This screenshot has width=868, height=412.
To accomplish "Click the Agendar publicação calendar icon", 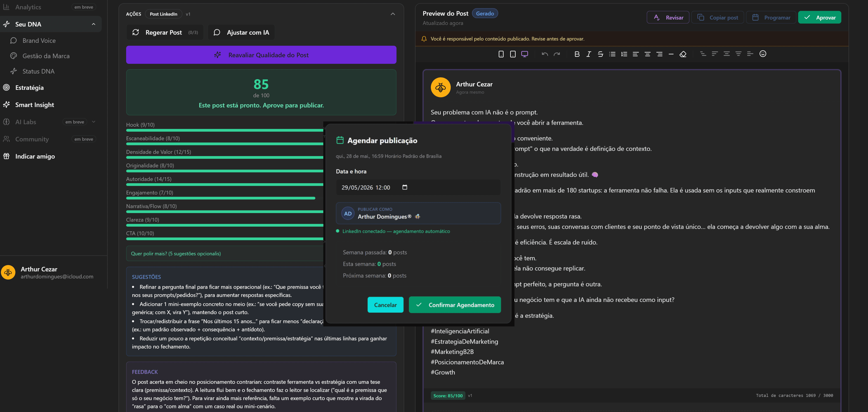I will [340, 140].
